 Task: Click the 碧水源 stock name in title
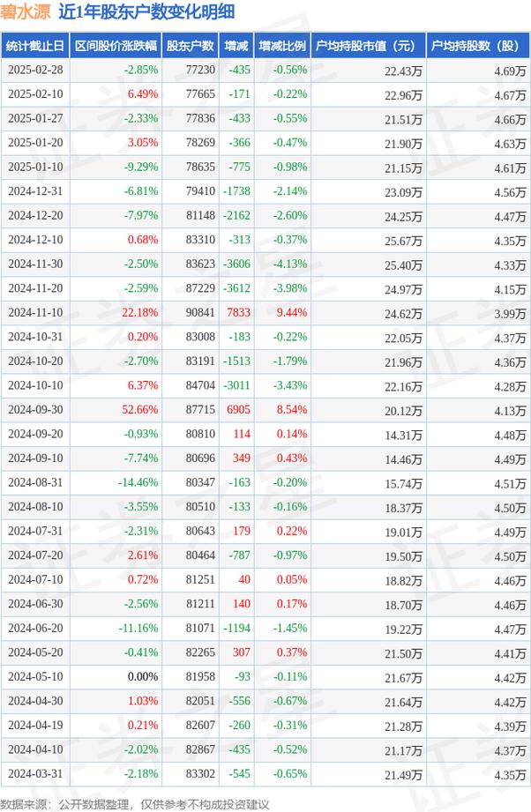point(25,12)
